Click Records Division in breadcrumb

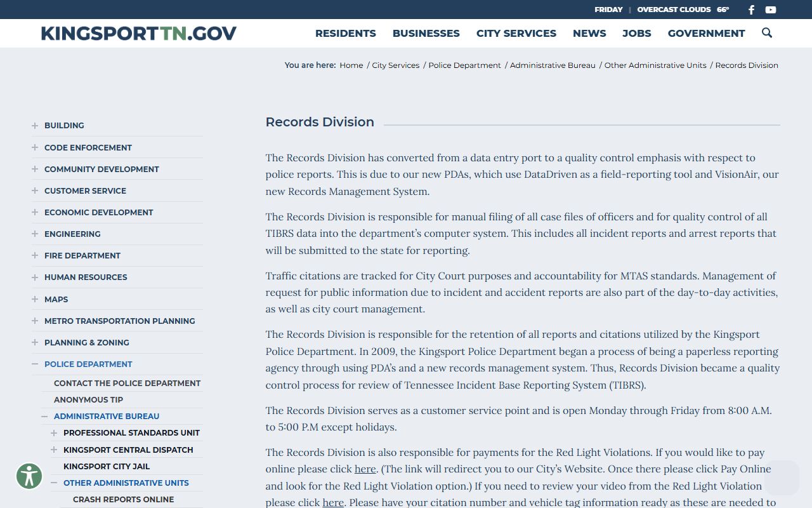click(x=747, y=65)
